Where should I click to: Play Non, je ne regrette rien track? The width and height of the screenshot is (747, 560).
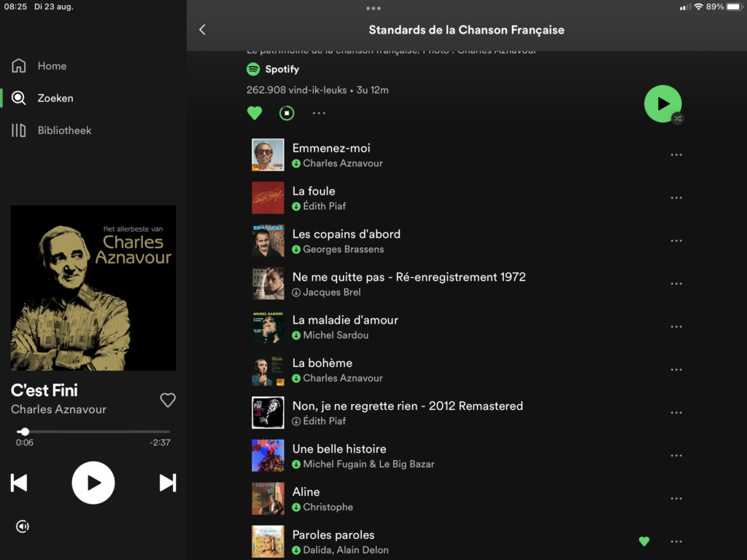pyautogui.click(x=467, y=413)
